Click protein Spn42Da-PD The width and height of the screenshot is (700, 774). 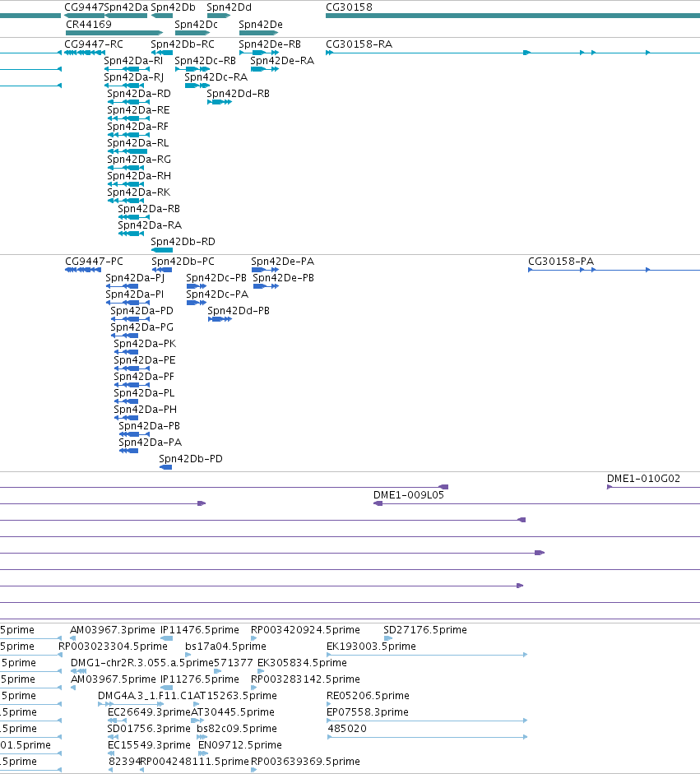pos(142,310)
